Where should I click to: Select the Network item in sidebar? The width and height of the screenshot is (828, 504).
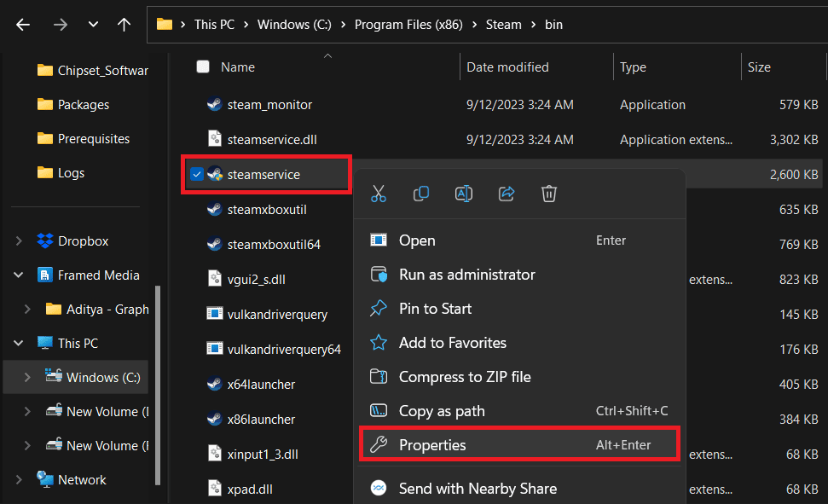click(x=83, y=479)
